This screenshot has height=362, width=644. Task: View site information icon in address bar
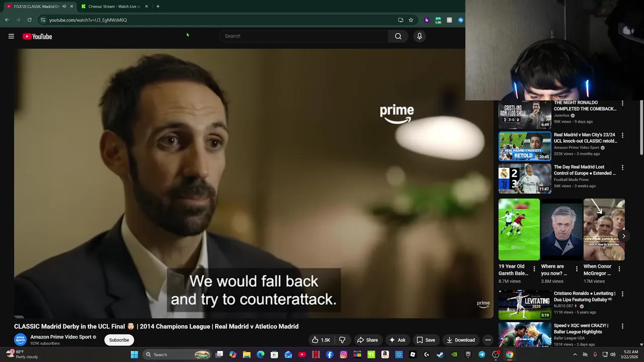43,20
